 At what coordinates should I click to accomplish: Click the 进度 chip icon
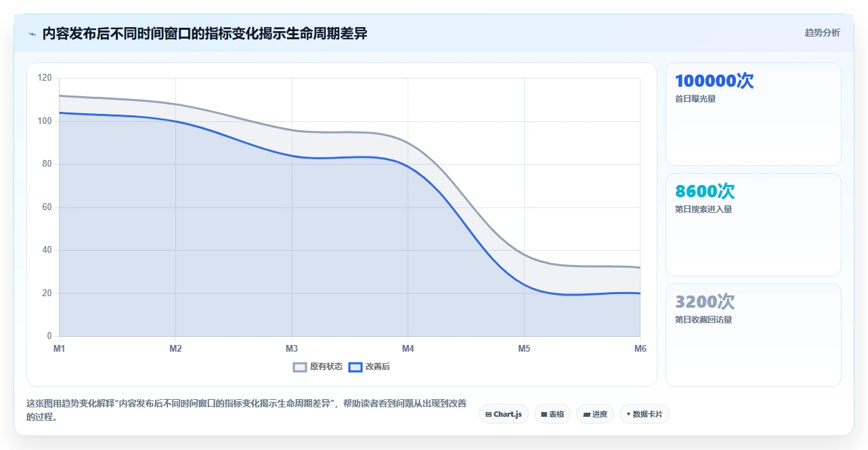(586, 414)
